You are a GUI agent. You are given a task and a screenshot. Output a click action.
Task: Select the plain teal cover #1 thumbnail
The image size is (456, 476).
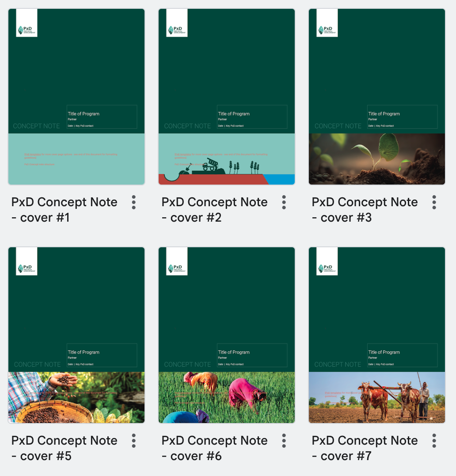coord(76,97)
